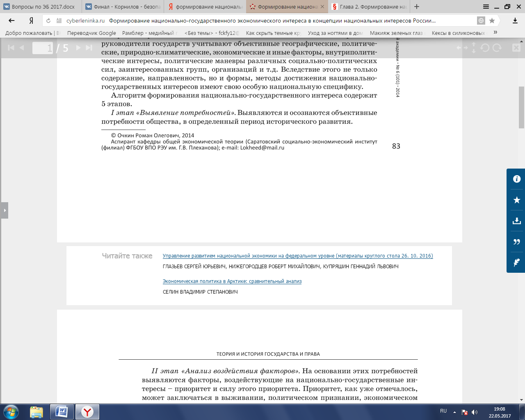
Task: Add article to favorites with side star
Action: tap(516, 200)
